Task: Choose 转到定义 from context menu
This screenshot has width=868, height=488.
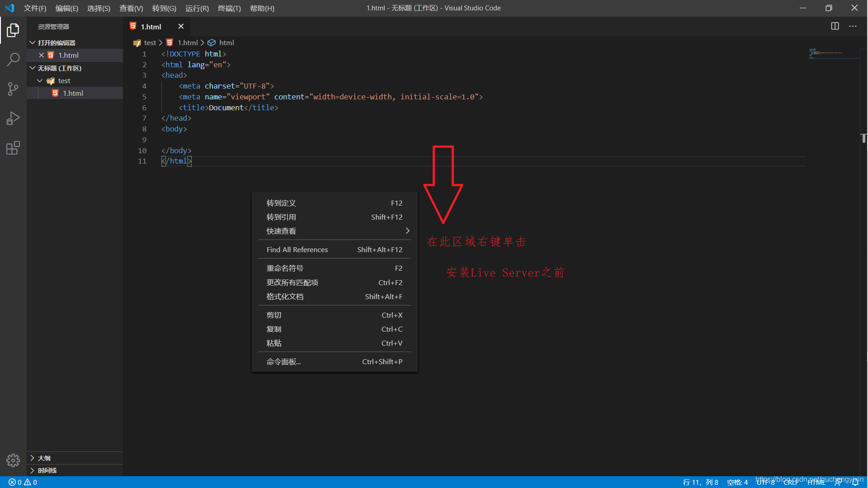Action: click(x=335, y=203)
